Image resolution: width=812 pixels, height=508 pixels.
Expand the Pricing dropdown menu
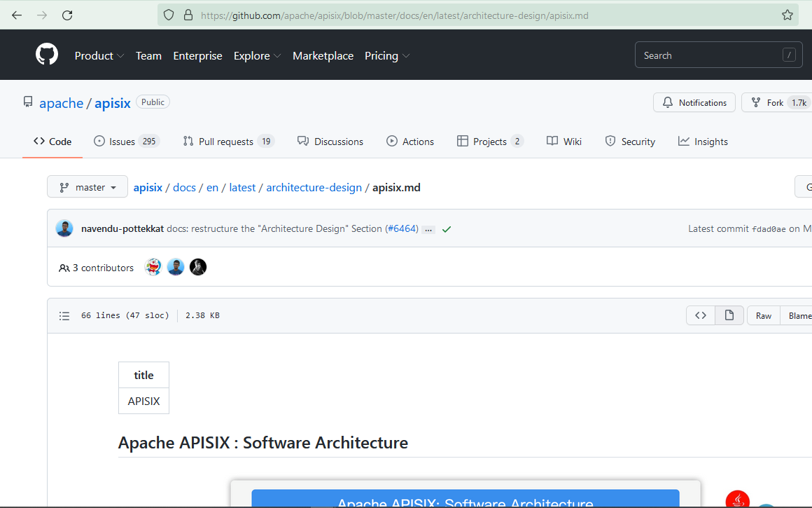click(387, 55)
